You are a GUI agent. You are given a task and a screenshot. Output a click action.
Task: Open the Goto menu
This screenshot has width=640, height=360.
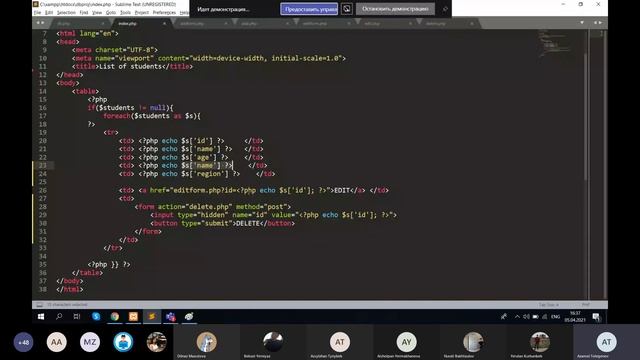click(x=111, y=13)
